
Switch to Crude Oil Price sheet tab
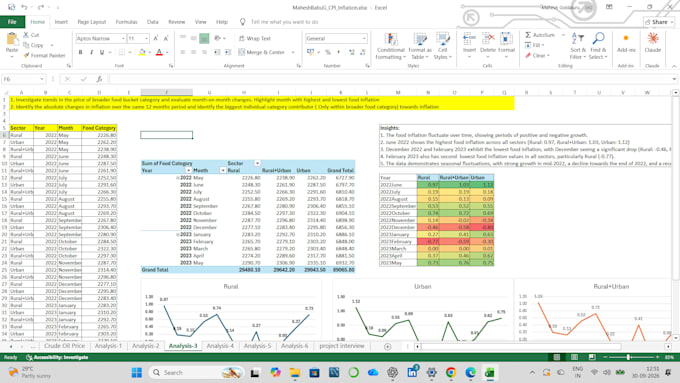tap(64, 346)
